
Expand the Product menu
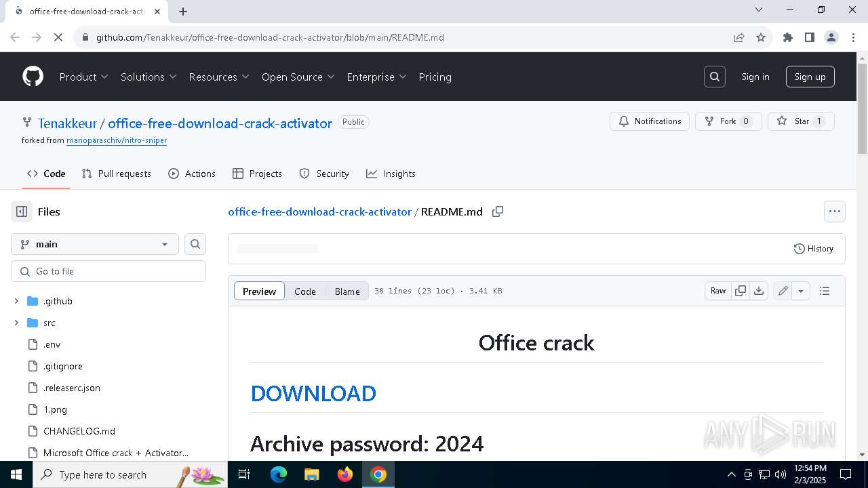pos(83,77)
